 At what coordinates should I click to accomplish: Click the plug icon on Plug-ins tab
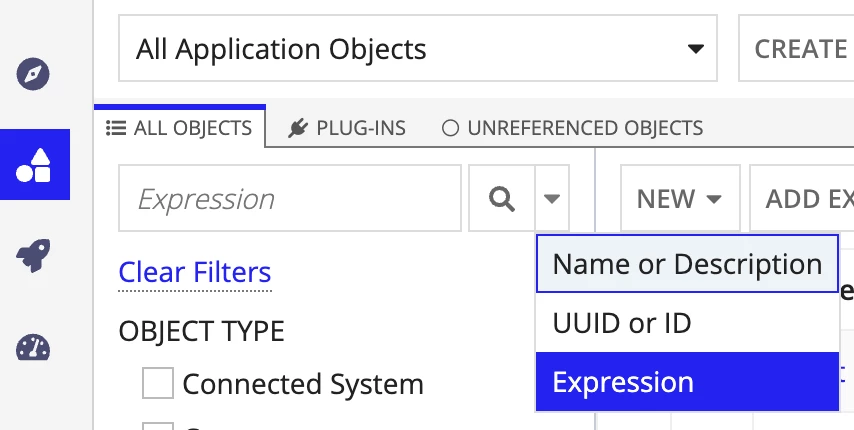tap(297, 128)
